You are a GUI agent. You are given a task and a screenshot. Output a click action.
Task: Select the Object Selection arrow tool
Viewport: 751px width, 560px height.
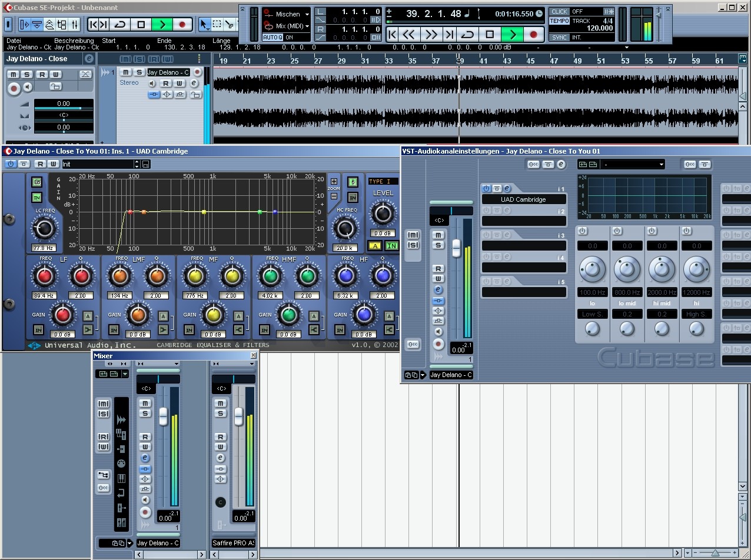click(204, 25)
